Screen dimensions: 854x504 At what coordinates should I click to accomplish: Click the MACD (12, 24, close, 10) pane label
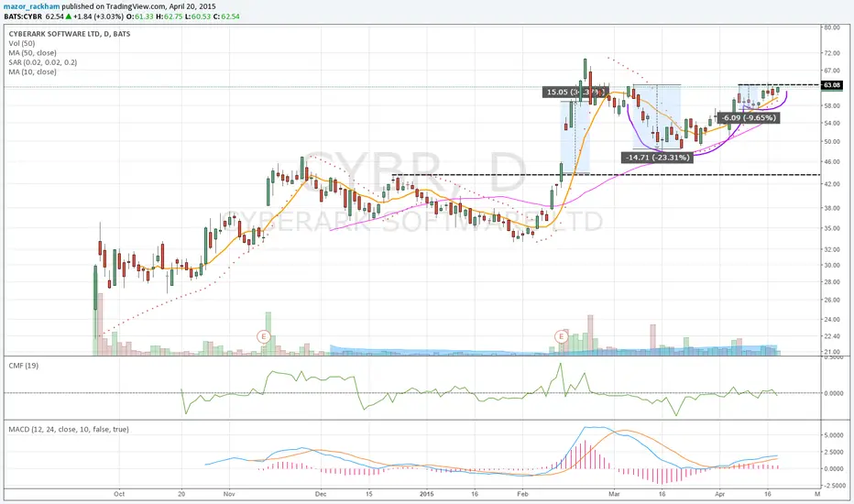click(x=69, y=430)
